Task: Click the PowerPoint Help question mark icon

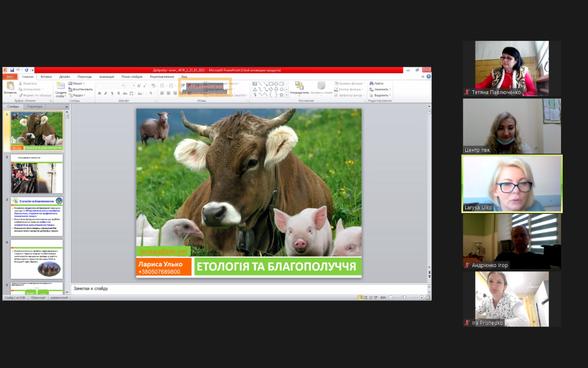Action: coord(428,76)
